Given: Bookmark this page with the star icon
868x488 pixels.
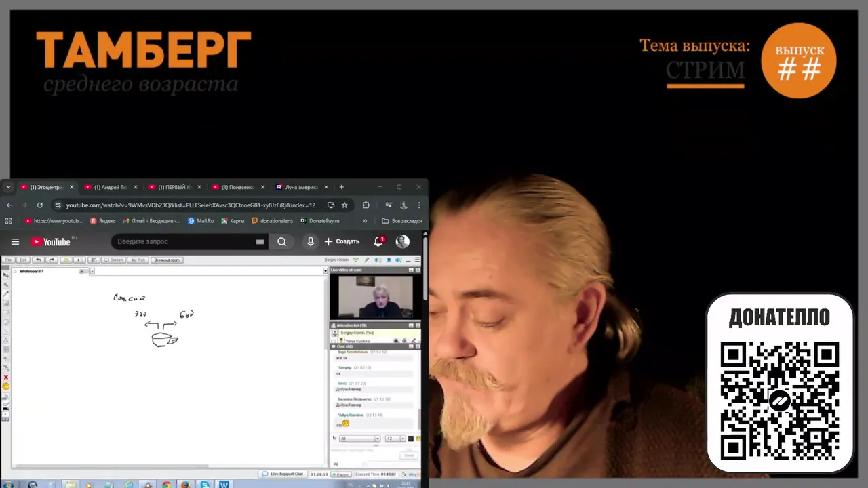Looking at the screenshot, I should pos(344,205).
